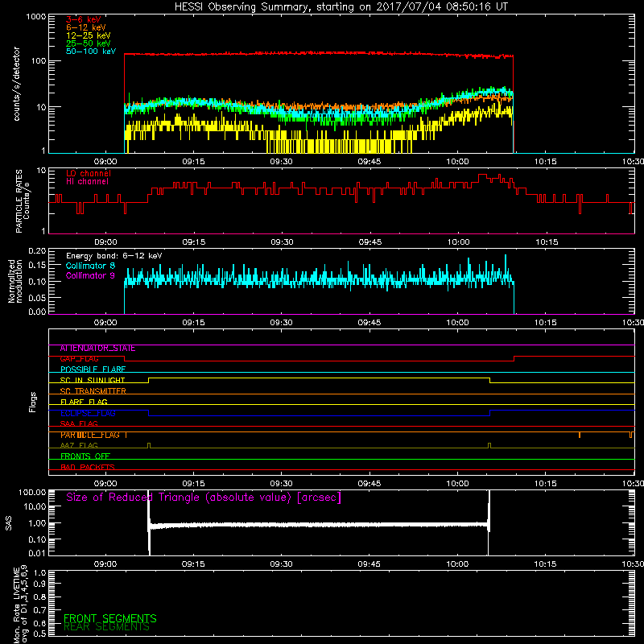
Task: Click '09:30' time label under count-rate panel
Action: coord(281,162)
